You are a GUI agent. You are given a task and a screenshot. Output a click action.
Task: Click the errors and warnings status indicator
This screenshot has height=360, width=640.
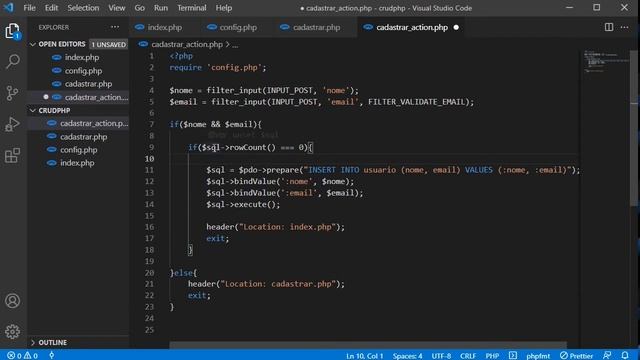pyautogui.click(x=22, y=356)
